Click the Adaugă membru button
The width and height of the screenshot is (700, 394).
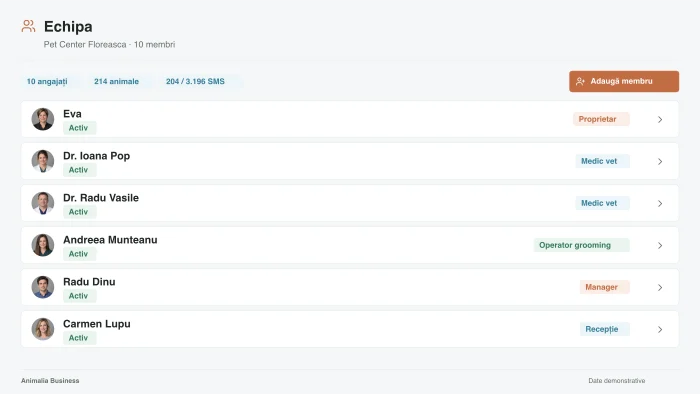624,81
